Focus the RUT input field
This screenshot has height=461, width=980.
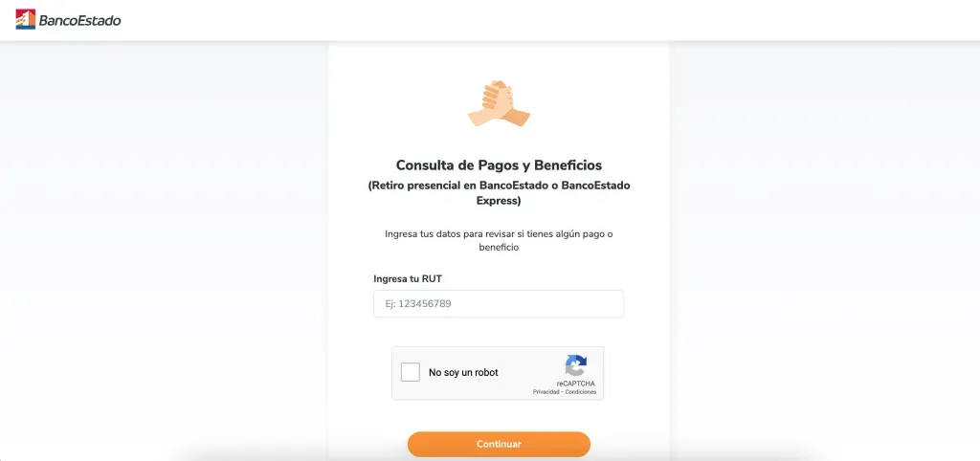point(499,303)
